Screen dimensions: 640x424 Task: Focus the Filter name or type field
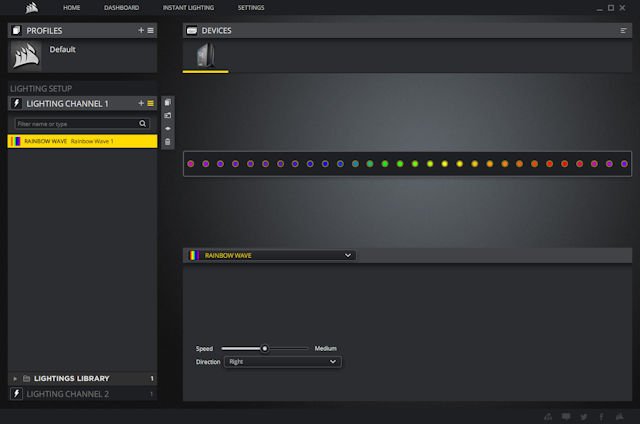(x=82, y=124)
